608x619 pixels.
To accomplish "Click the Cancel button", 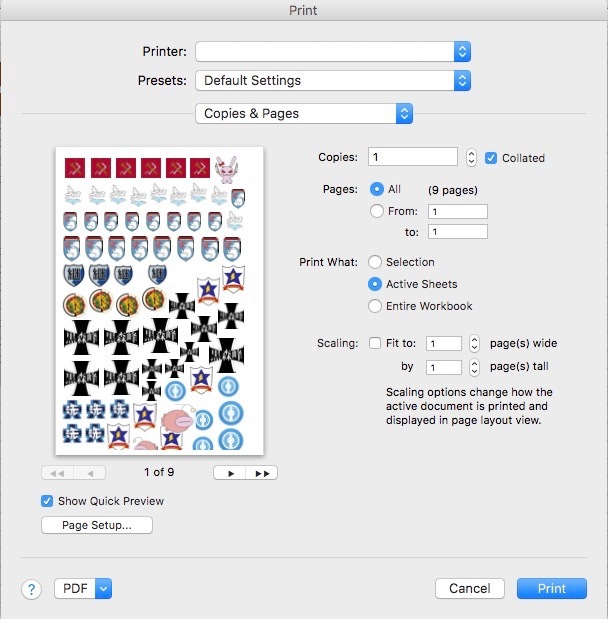I will click(x=470, y=589).
